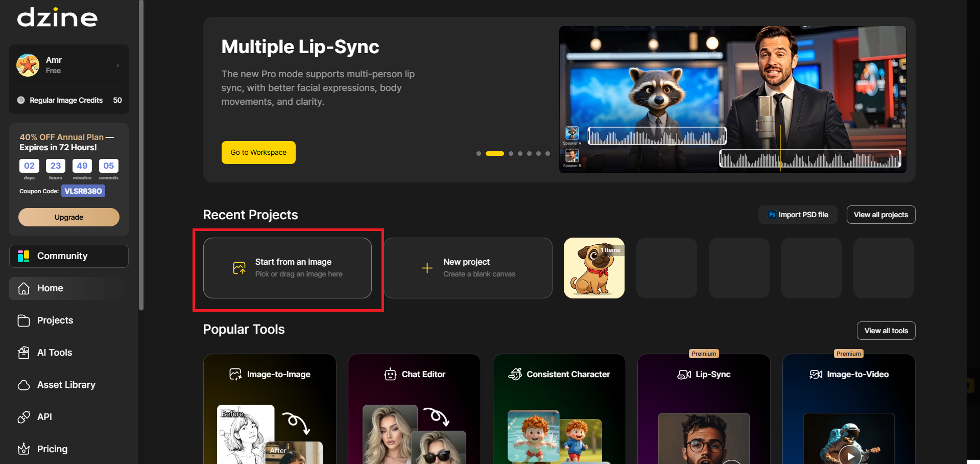This screenshot has height=464, width=980.
Task: Click the Pricing crown icon
Action: point(23,449)
